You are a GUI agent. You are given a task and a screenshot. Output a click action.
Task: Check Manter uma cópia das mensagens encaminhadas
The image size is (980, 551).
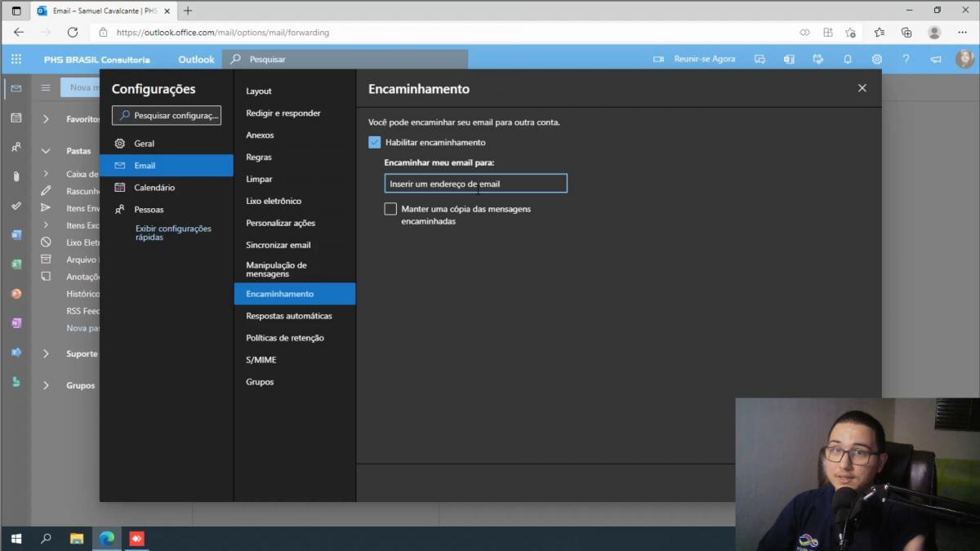click(x=390, y=209)
